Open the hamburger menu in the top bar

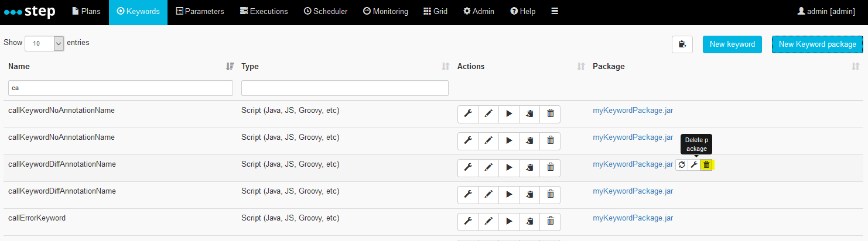555,11
